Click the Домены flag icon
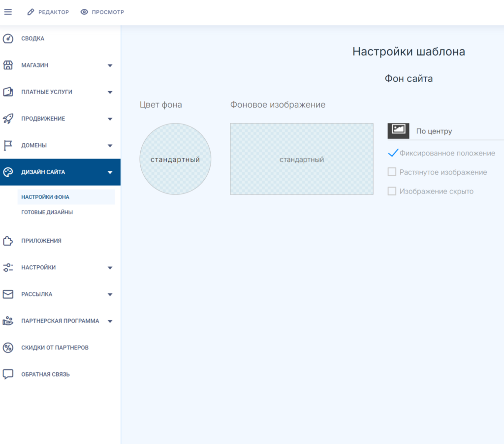The image size is (504, 444). 8,145
